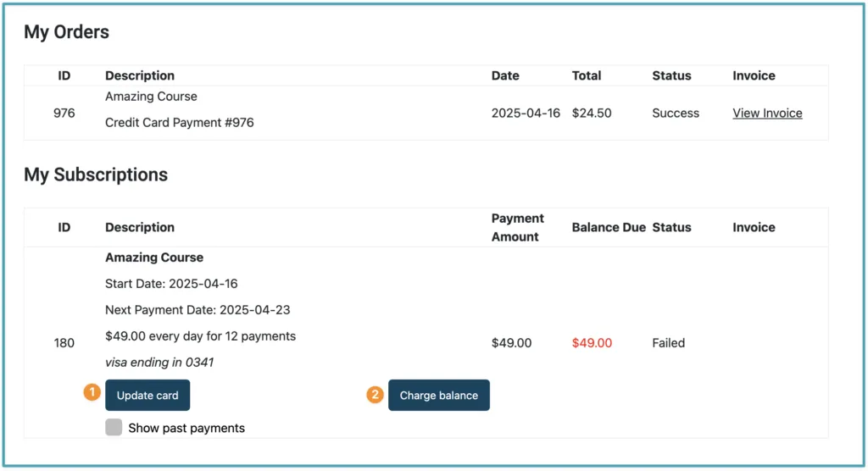868x471 pixels.
Task: Click the orange number 1 badge
Action: click(x=91, y=393)
